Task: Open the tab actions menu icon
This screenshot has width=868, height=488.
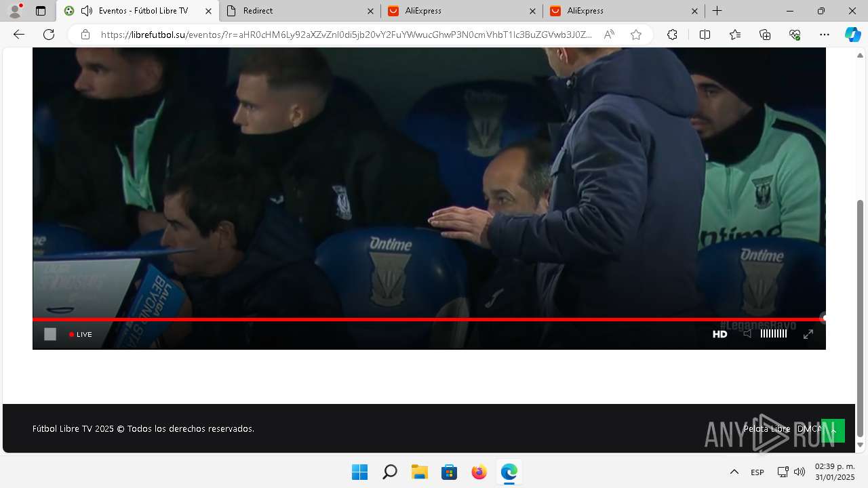Action: 41,11
